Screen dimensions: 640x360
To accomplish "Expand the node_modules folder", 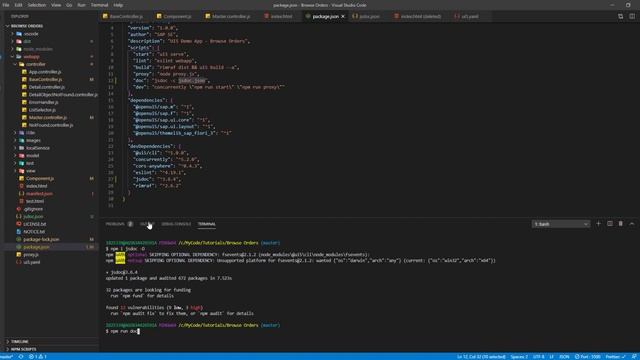I will point(38,49).
